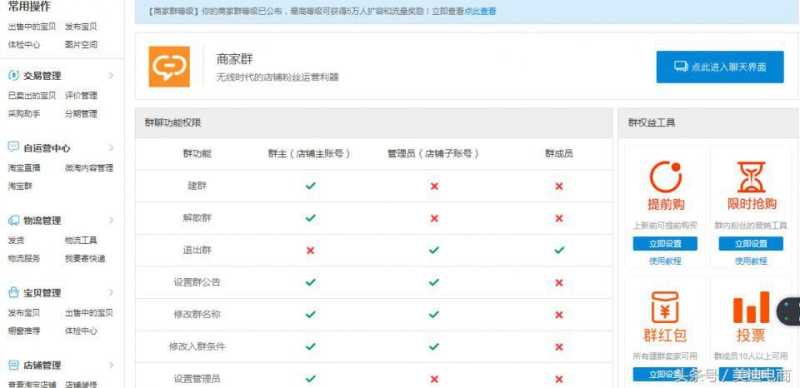
Task: Open 已卖出的宝贝 in the sidebar
Action: (x=32, y=95)
